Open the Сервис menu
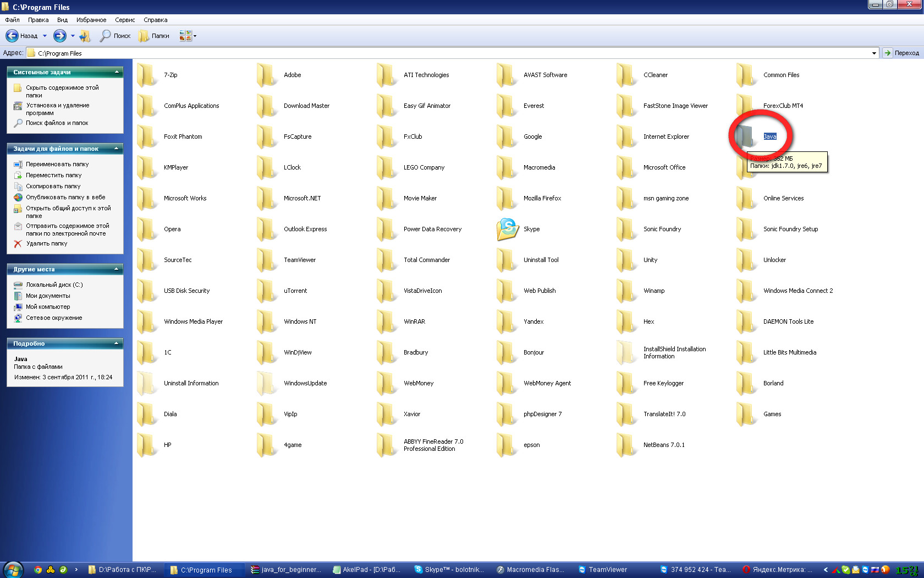 125,20
